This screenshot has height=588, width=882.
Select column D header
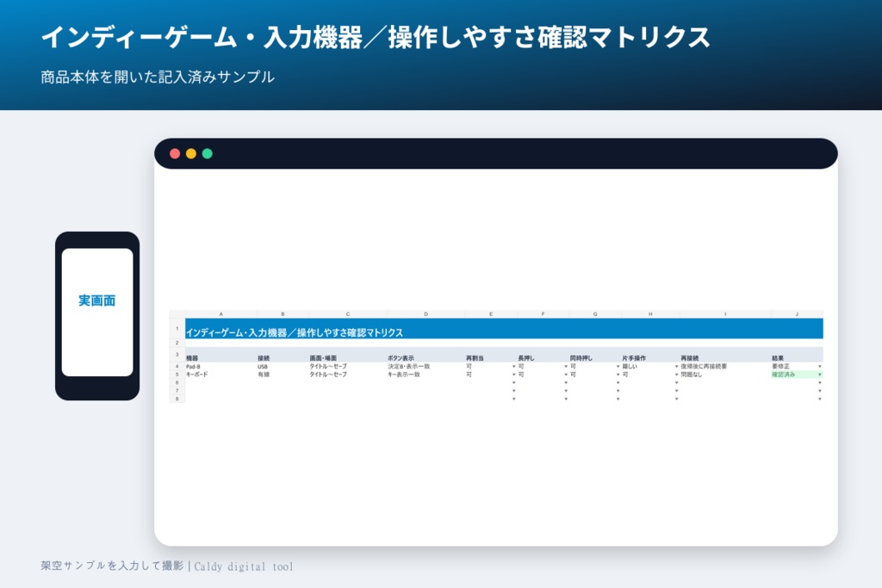tap(425, 314)
